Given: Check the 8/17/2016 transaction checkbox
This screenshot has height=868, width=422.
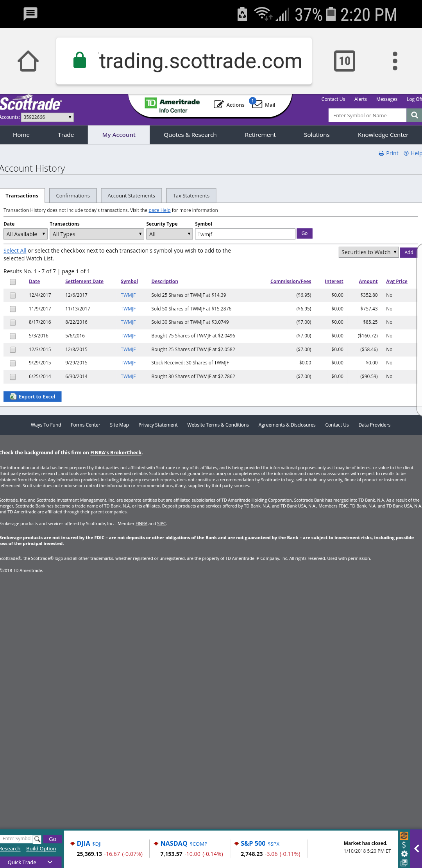Looking at the screenshot, I should point(13,322).
